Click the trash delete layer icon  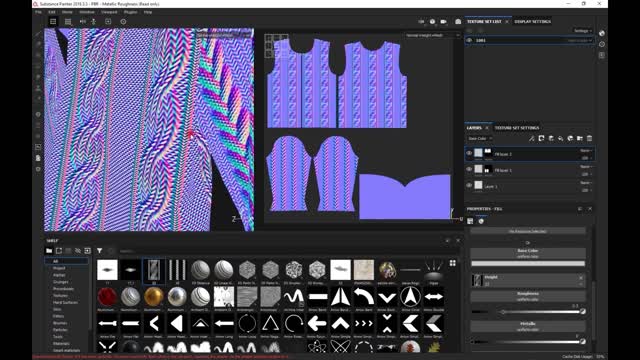point(589,139)
